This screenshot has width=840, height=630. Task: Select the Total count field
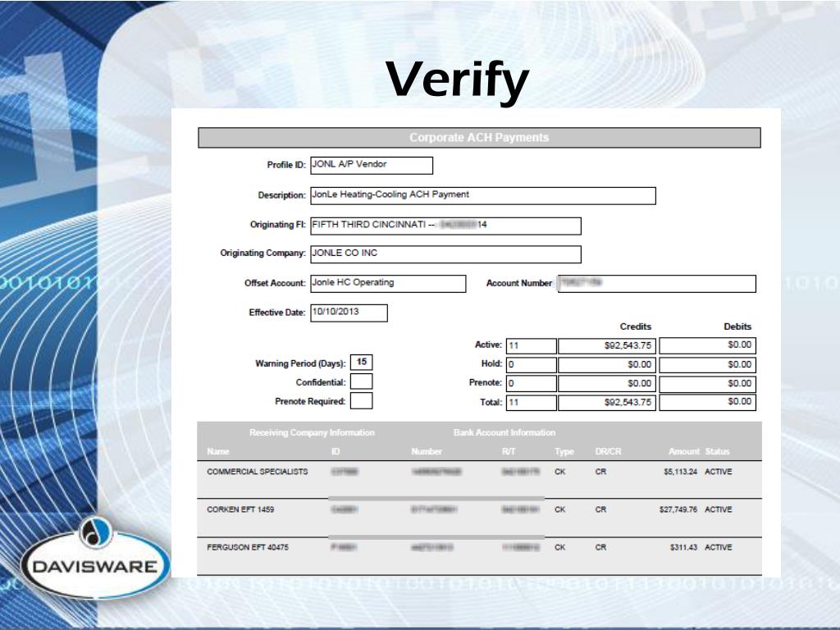pos(531,402)
